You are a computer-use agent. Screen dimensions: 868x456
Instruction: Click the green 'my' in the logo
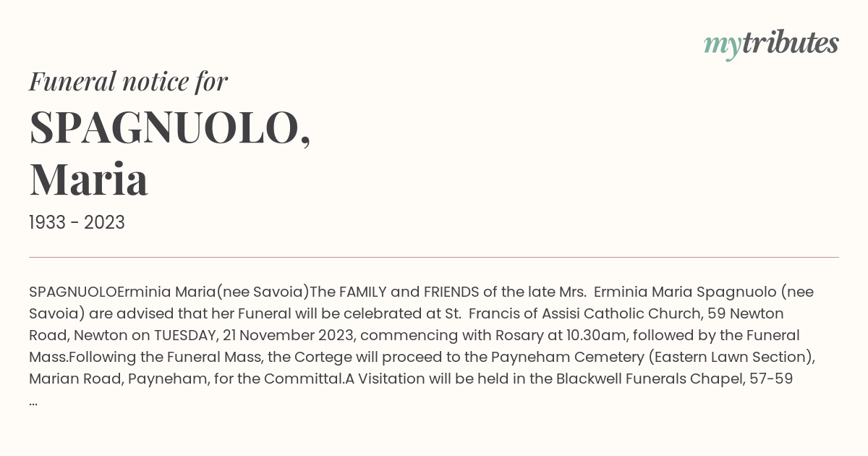coord(722,46)
